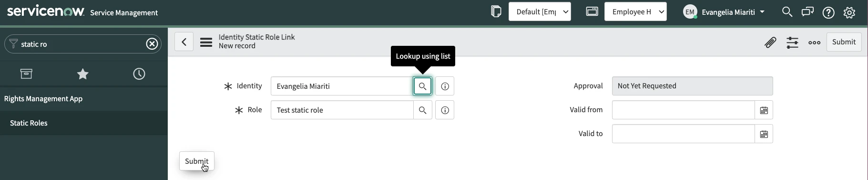This screenshot has width=868, height=180.
Task: Click the ServiceNow logo
Action: point(46,11)
